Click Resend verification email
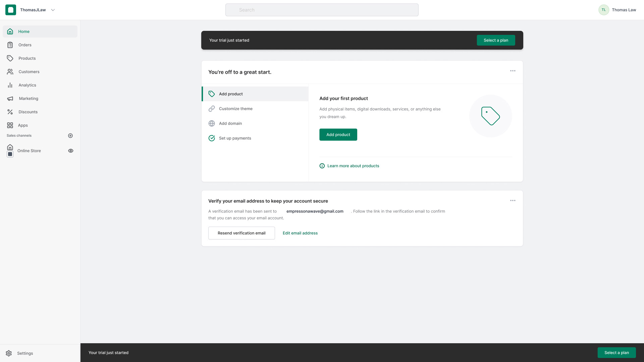The height and width of the screenshot is (362, 644). pos(241,233)
